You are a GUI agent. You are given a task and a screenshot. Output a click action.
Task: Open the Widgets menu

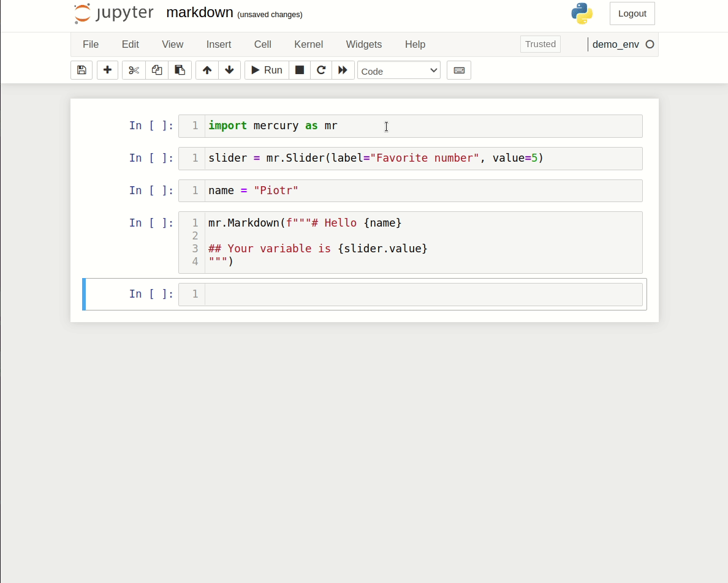click(x=363, y=44)
